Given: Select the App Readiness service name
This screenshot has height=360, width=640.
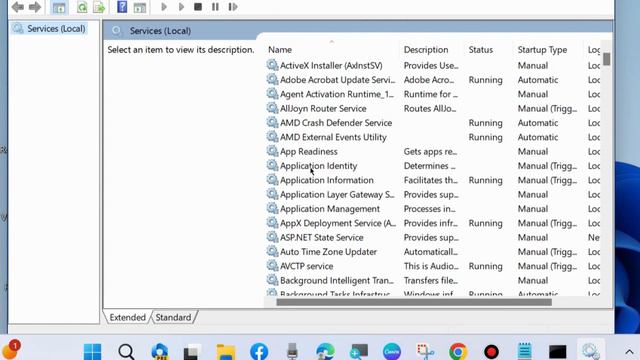Looking at the screenshot, I should tap(309, 151).
